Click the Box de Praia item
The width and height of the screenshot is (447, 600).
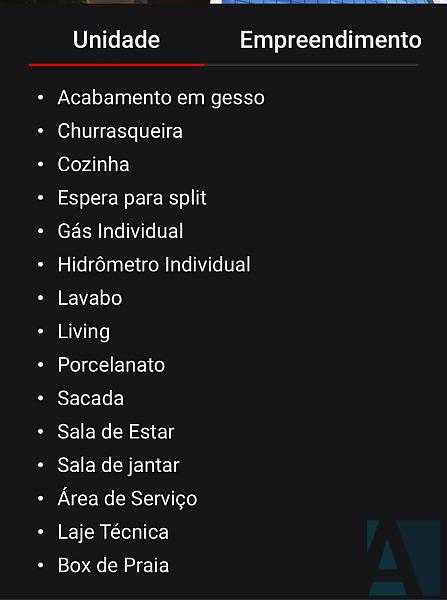pyautogui.click(x=113, y=566)
